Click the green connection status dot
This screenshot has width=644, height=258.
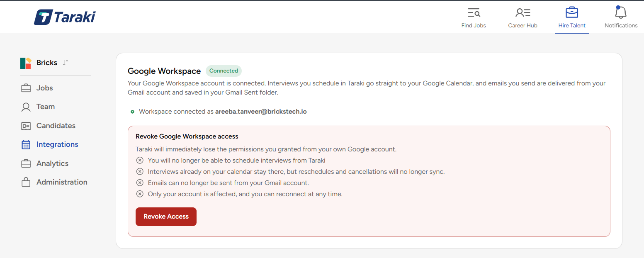coord(132,112)
